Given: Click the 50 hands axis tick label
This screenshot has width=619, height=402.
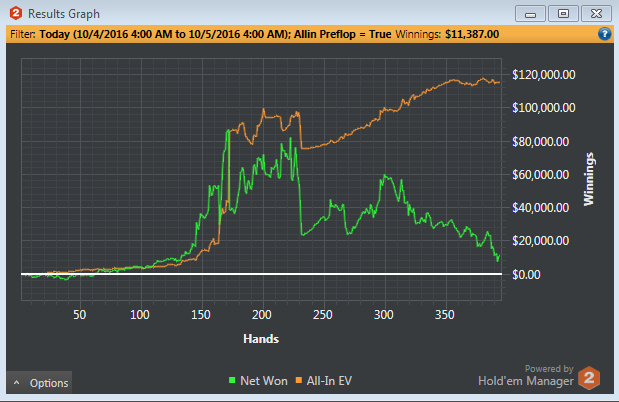Looking at the screenshot, I should (79, 315).
